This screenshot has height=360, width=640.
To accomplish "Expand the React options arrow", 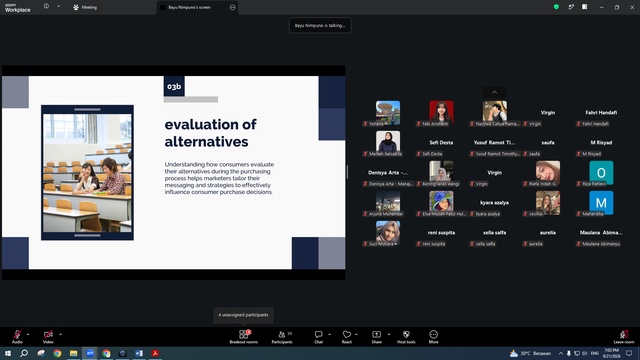I will [356, 334].
